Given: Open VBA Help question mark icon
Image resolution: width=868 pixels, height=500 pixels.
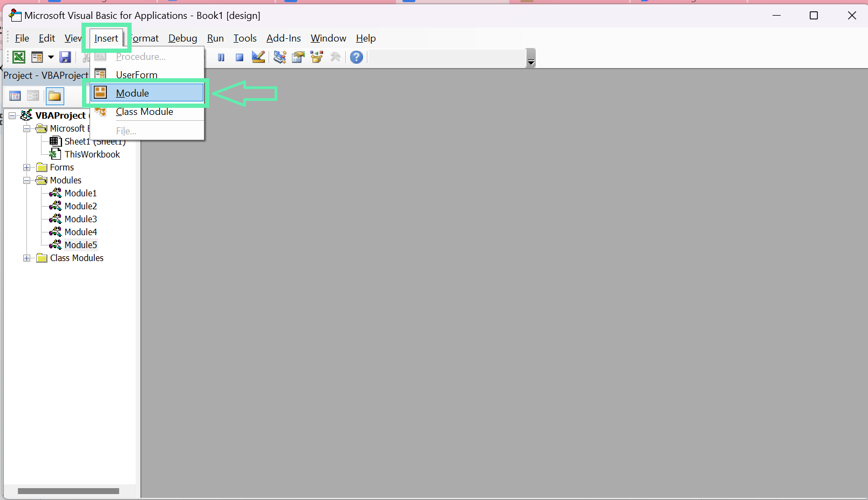Looking at the screenshot, I should tap(357, 57).
